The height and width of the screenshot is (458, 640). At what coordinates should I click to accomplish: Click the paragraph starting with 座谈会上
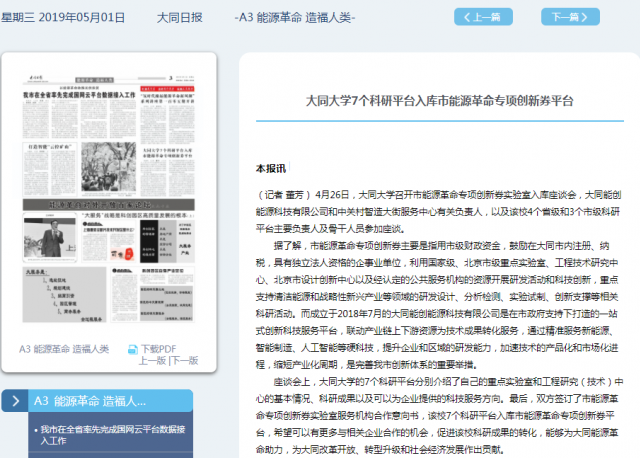[x=439, y=416]
